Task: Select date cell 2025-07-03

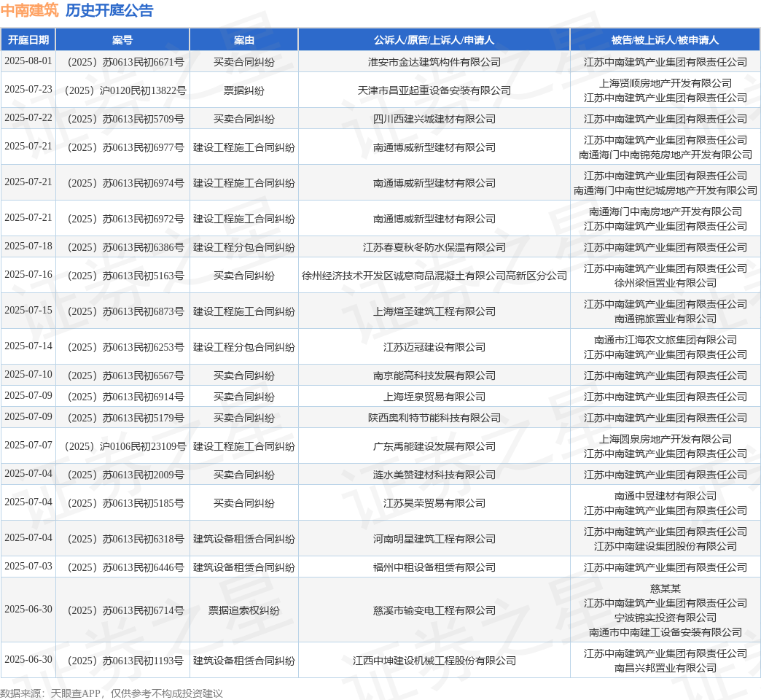Action: pos(28,567)
